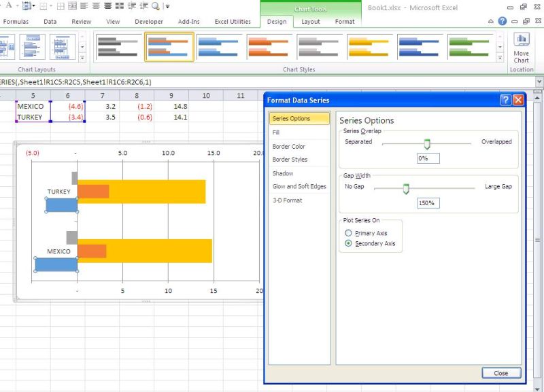Select the Font Color icon in the toolbar
Screen dimensions: 544x392
tap(9, 5)
